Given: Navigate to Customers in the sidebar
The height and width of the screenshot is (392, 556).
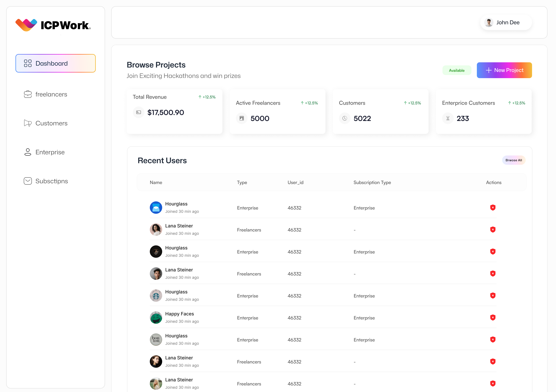Looking at the screenshot, I should tap(51, 123).
